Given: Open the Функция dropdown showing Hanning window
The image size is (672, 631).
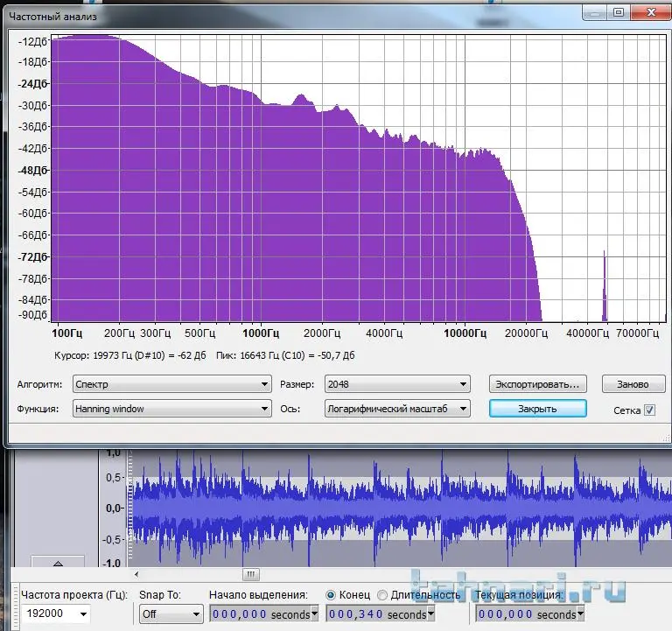Looking at the screenshot, I should [171, 409].
